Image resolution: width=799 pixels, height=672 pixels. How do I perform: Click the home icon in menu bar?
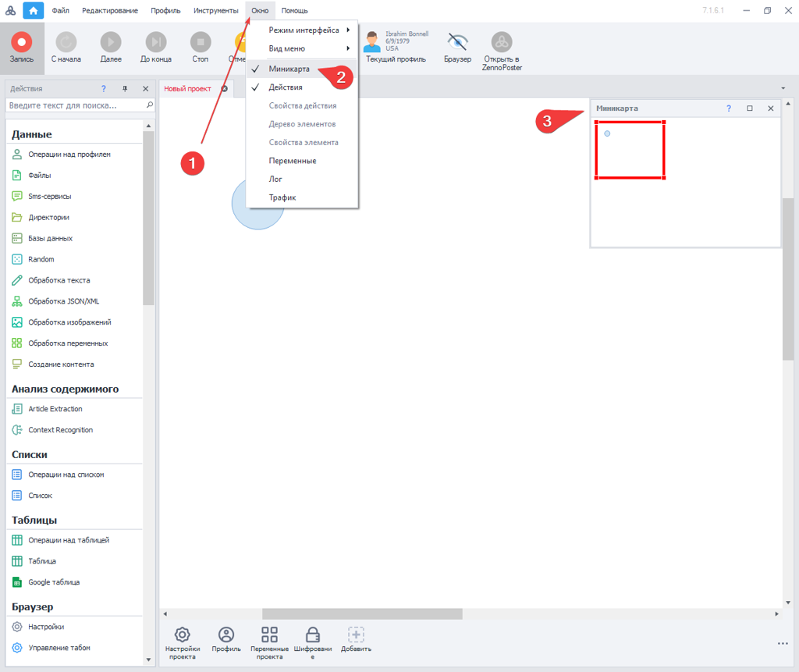click(x=34, y=11)
